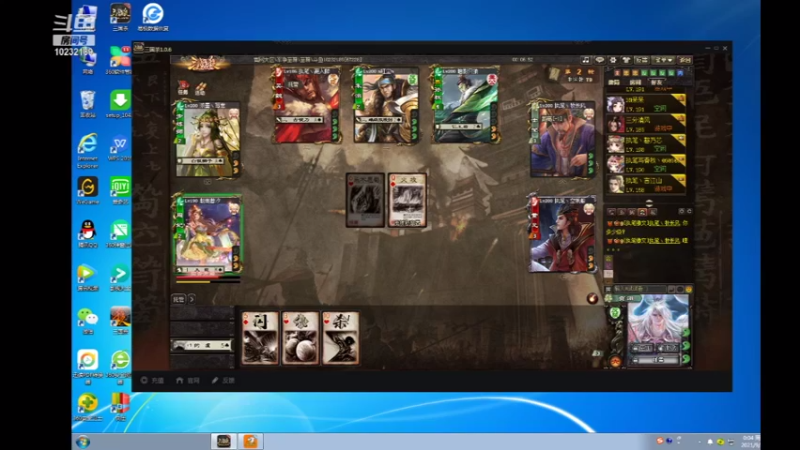Click the red star identity badge at portrait bottom
The height and width of the screenshot is (450, 800).
(615, 362)
